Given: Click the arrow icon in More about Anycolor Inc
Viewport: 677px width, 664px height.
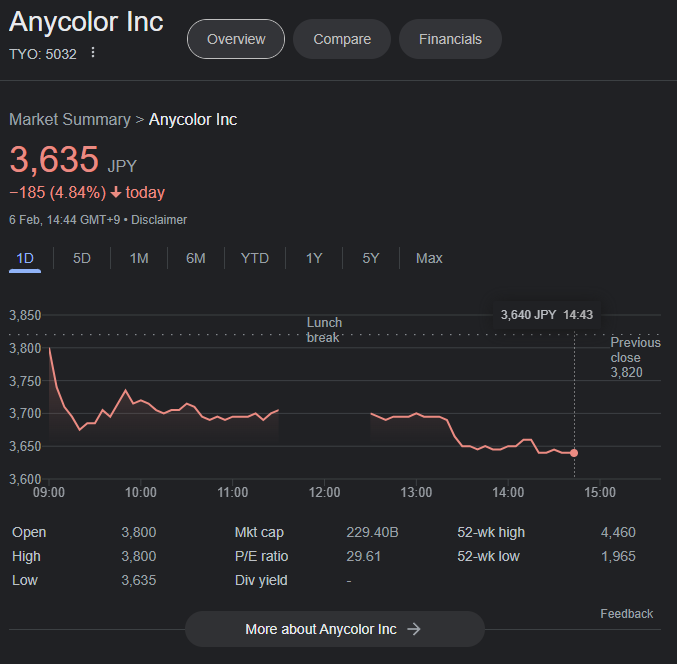Looking at the screenshot, I should coord(414,629).
